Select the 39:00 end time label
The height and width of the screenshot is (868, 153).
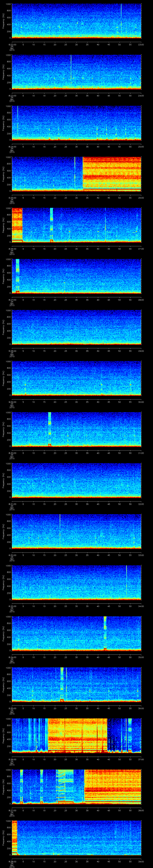pos(141,861)
